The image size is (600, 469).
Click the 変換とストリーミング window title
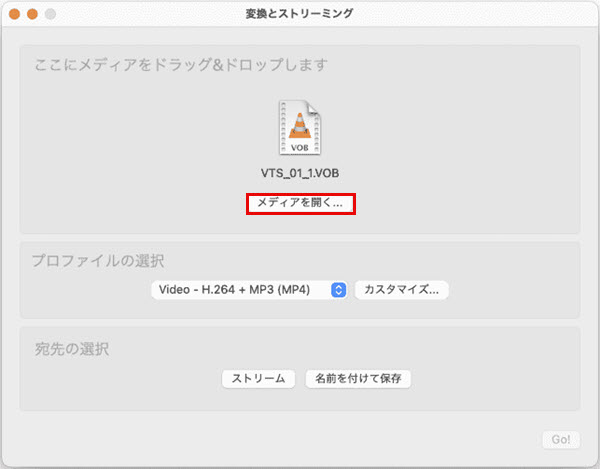pyautogui.click(x=299, y=14)
